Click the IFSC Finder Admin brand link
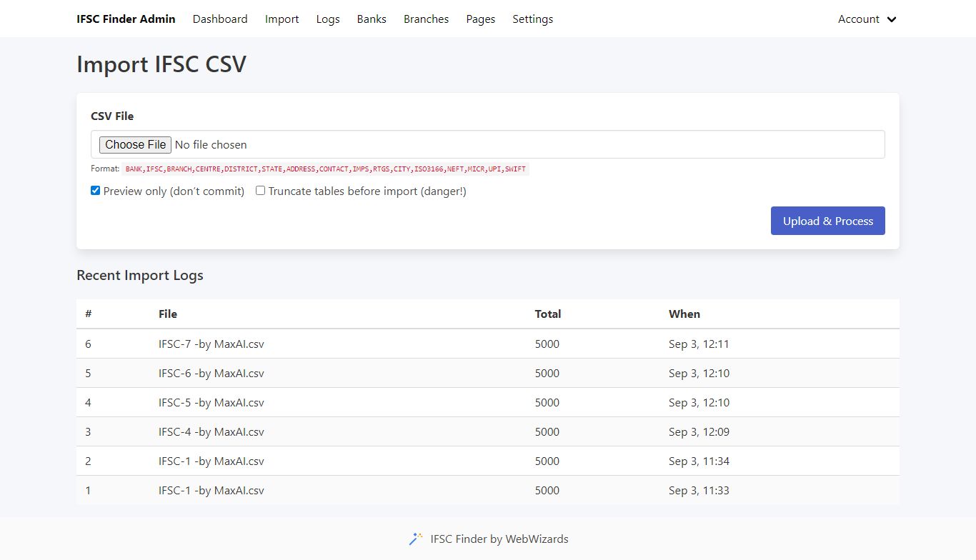The width and height of the screenshot is (976, 560). pyautogui.click(x=126, y=19)
